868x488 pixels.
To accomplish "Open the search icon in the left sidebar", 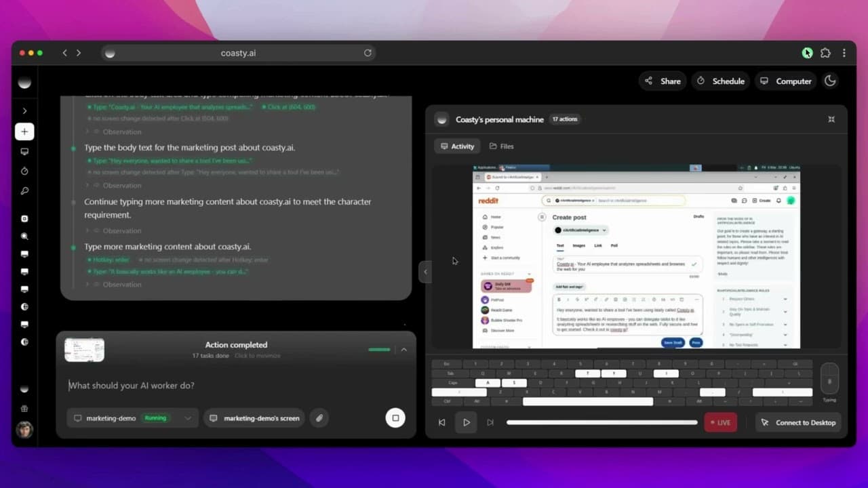I will click(24, 236).
